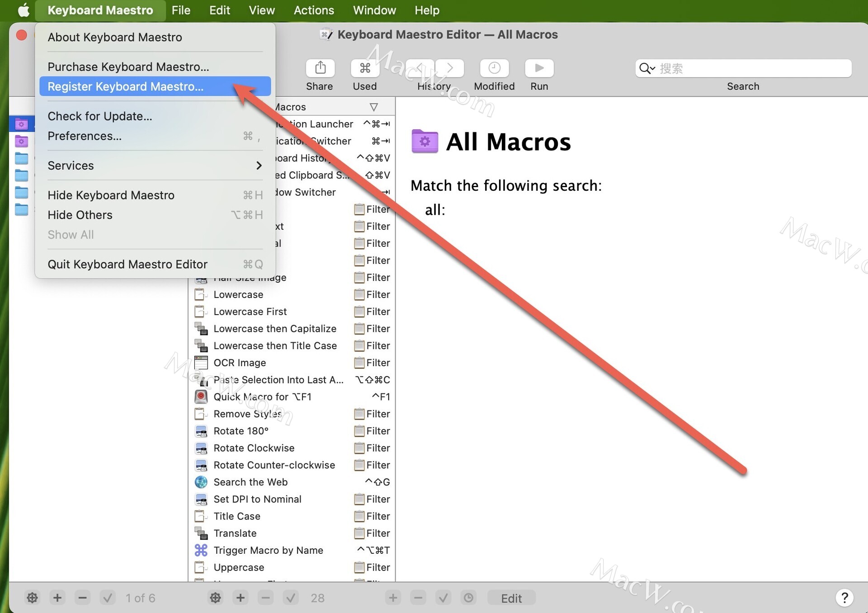Choose Quit Keyboard Maestro Editor
868x613 pixels.
[x=155, y=264]
